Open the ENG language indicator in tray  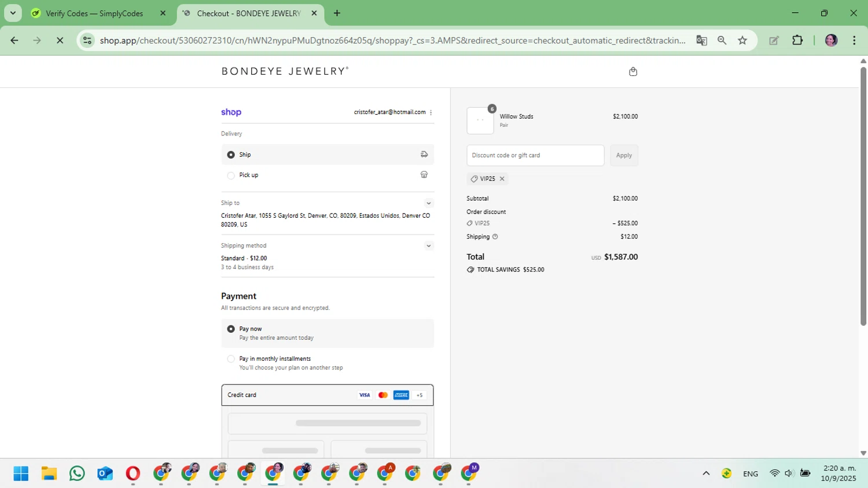tap(751, 474)
